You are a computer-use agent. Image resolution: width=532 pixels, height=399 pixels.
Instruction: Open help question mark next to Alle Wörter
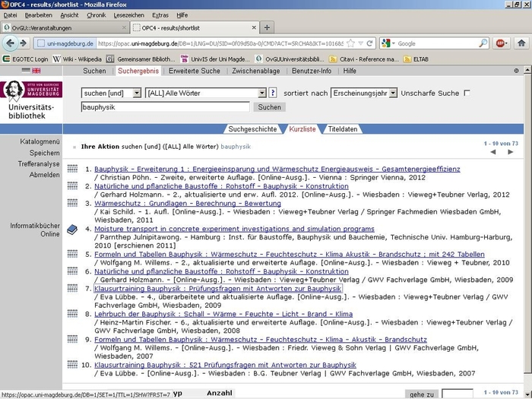click(272, 93)
